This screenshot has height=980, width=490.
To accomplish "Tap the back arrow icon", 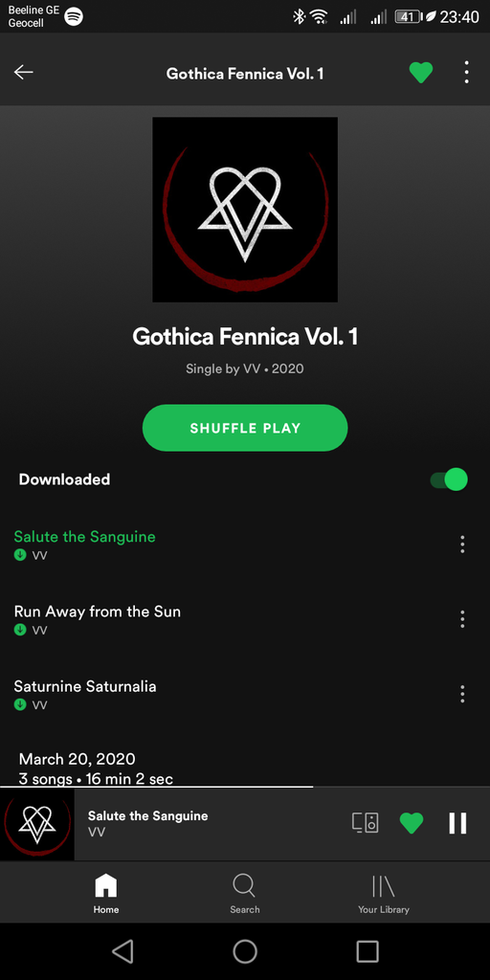I will coord(24,73).
